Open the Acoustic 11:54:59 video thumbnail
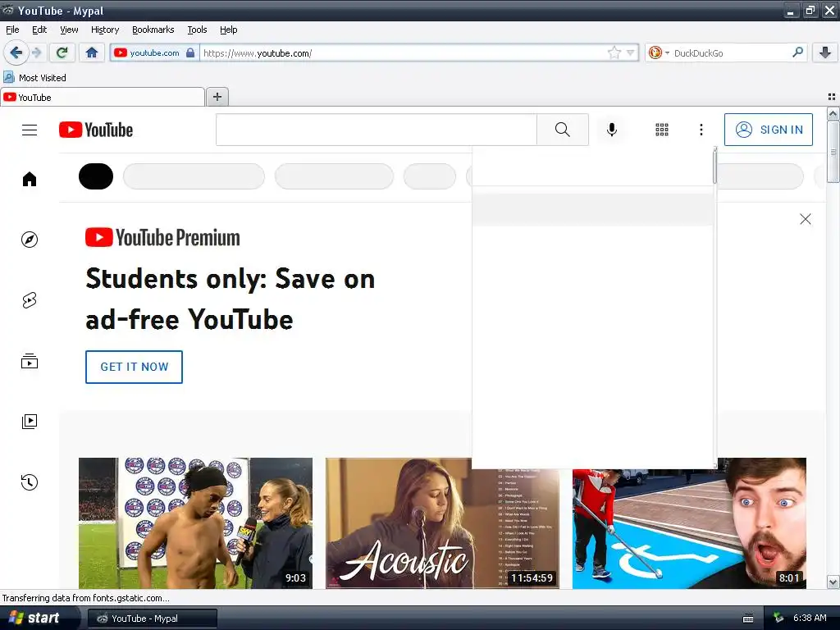The height and width of the screenshot is (630, 840). 442,523
